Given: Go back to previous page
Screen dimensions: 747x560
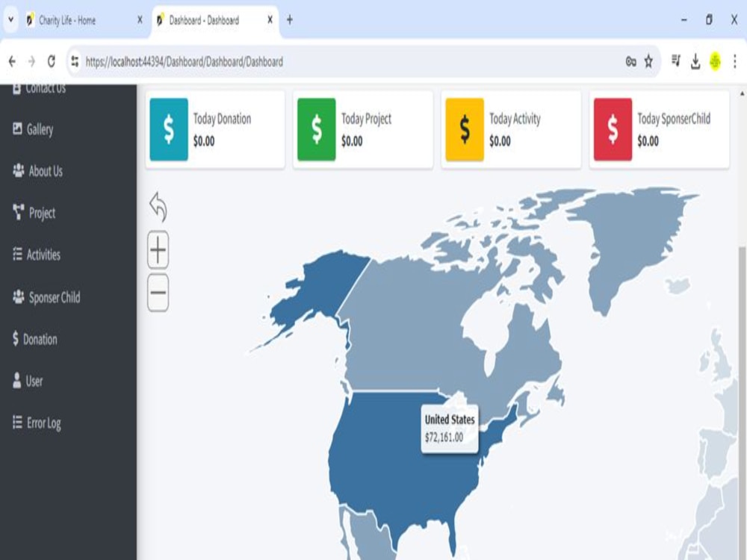Looking at the screenshot, I should click(x=13, y=61).
